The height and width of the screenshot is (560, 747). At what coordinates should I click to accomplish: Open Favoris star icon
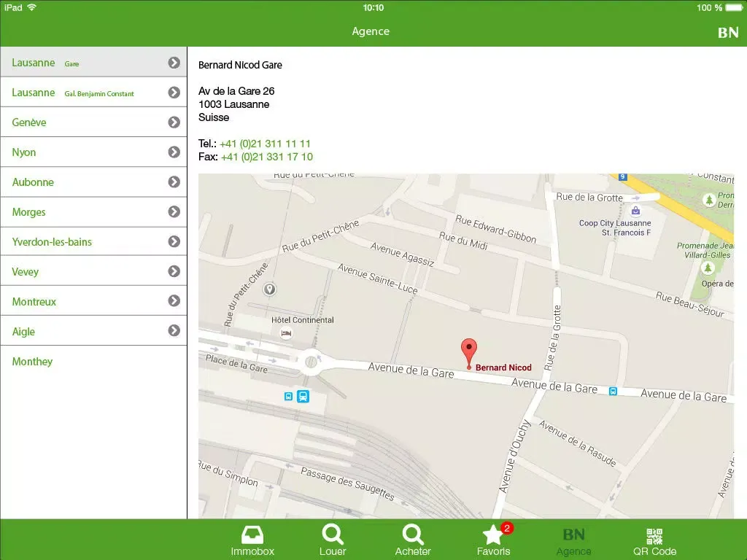pos(492,534)
